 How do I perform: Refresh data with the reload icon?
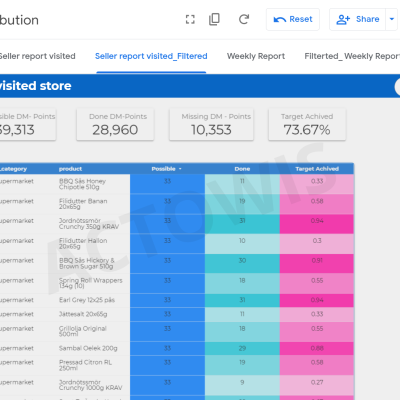(x=244, y=19)
